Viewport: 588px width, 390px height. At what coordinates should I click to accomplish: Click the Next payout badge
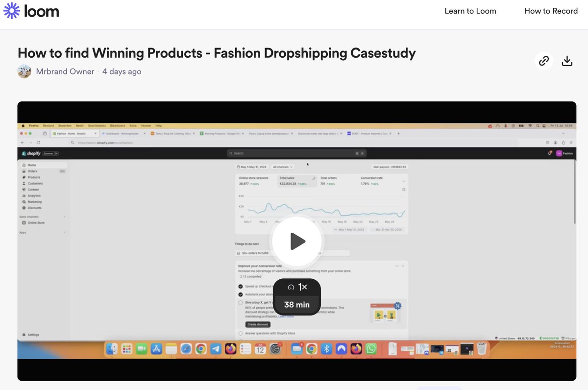389,167
